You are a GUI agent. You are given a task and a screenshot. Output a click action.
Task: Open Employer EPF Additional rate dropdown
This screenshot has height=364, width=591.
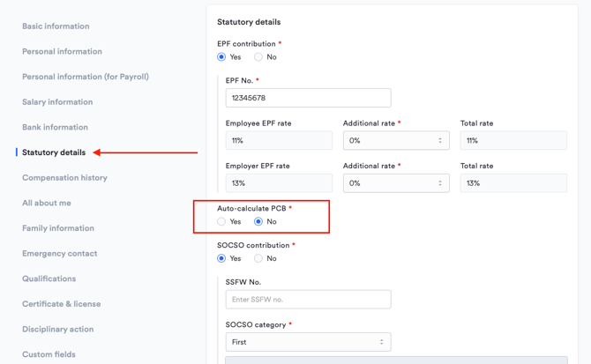point(395,183)
